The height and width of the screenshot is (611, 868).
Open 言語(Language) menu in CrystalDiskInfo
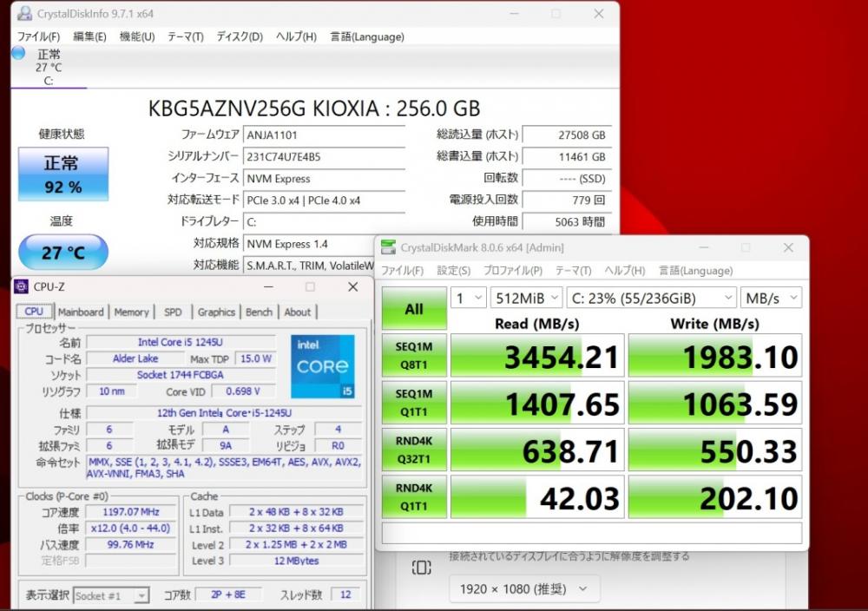click(x=367, y=36)
